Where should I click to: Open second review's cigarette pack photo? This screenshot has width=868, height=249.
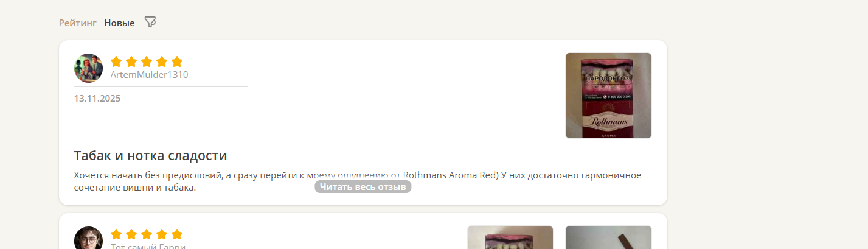(x=510, y=237)
